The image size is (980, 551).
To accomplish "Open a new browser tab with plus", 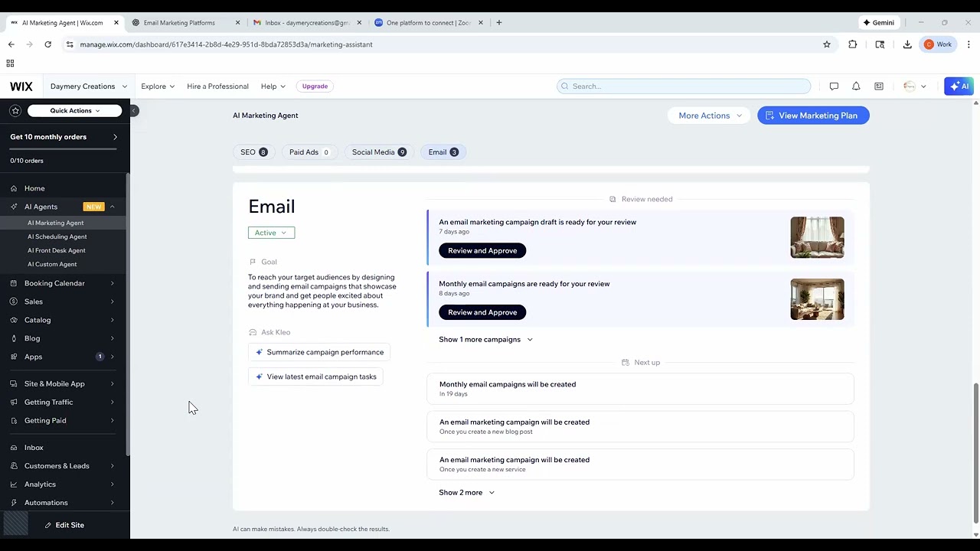I will click(499, 23).
